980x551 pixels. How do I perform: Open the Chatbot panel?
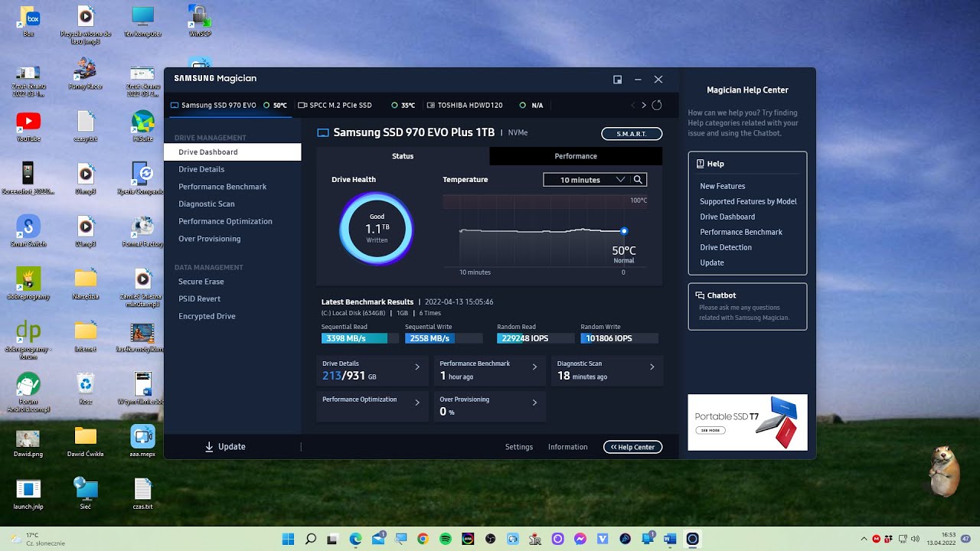[x=747, y=306]
